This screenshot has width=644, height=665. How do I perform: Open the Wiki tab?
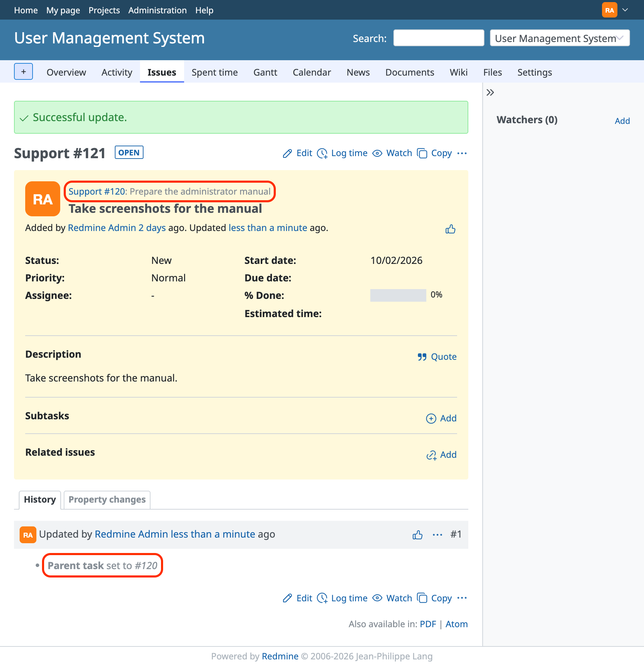point(458,72)
